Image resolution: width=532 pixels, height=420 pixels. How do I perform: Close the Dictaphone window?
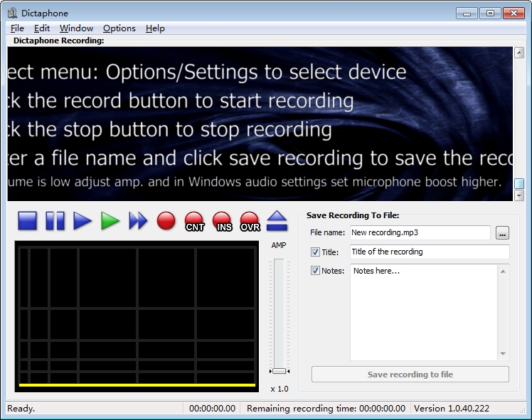pyautogui.click(x=514, y=14)
